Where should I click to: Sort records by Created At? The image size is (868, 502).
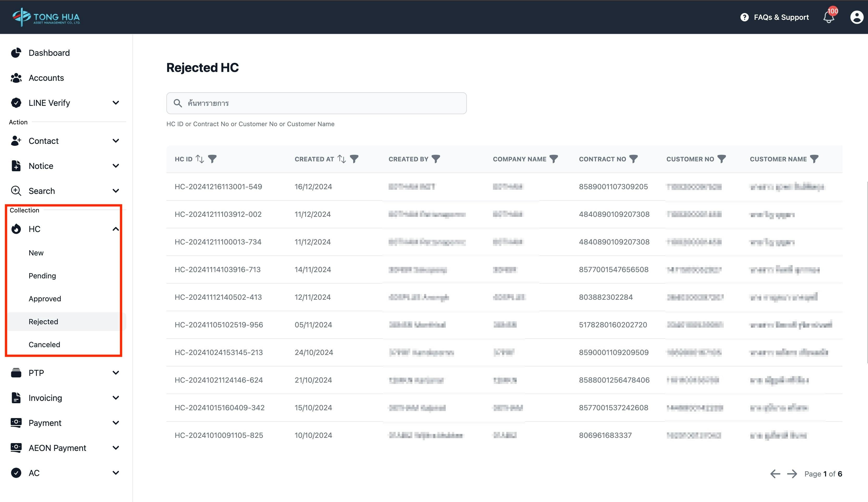click(341, 159)
